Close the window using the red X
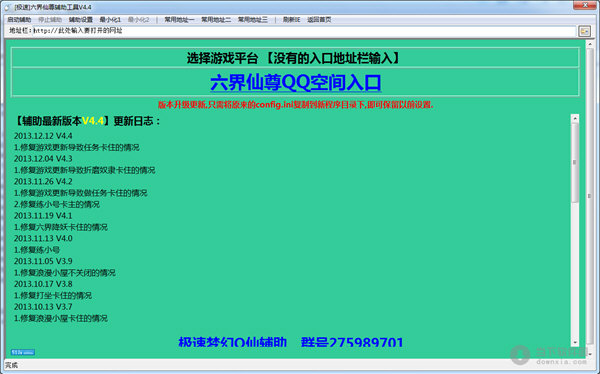 pyautogui.click(x=585, y=5)
